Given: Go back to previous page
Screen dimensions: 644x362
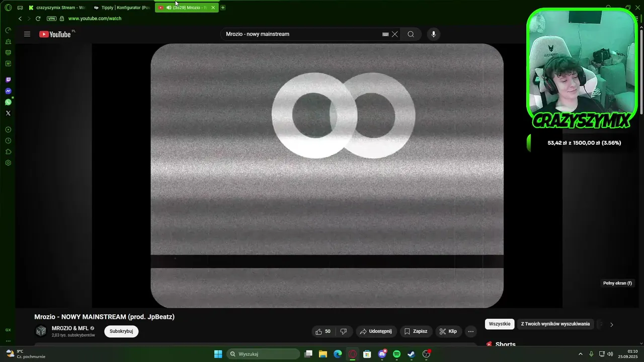Looking at the screenshot, I should pos(20,19).
